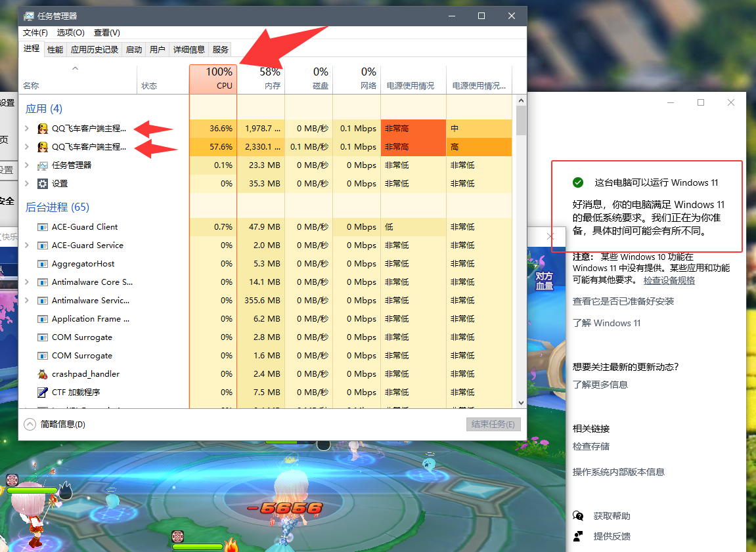
Task: Click the QQ飞车 icon in the 57.6% CPU row
Action: [43, 147]
